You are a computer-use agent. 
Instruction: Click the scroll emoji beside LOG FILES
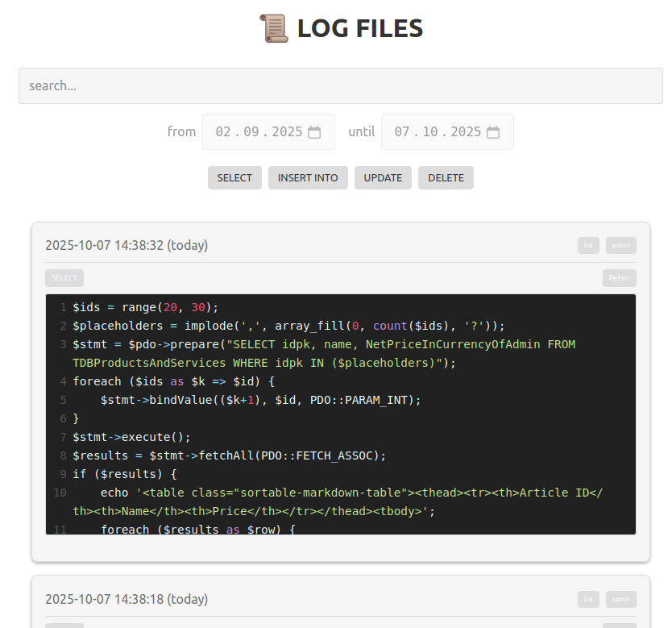click(x=274, y=28)
